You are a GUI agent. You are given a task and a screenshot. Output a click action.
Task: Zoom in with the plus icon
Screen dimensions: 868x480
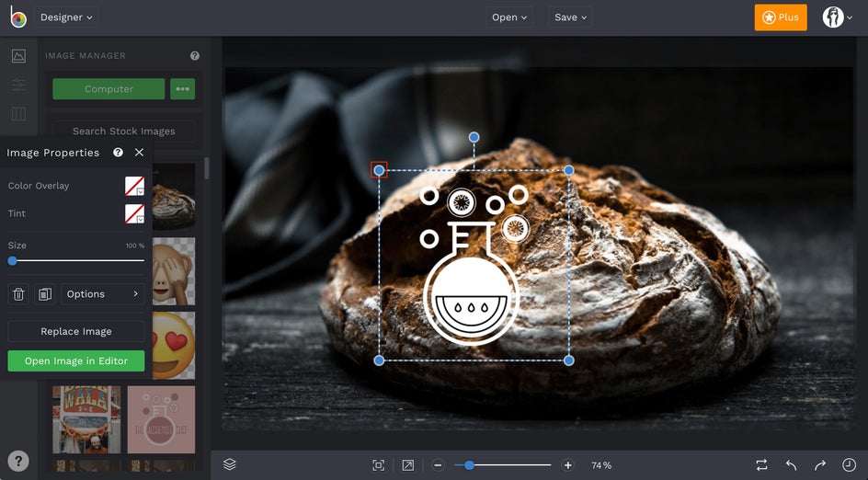click(567, 465)
